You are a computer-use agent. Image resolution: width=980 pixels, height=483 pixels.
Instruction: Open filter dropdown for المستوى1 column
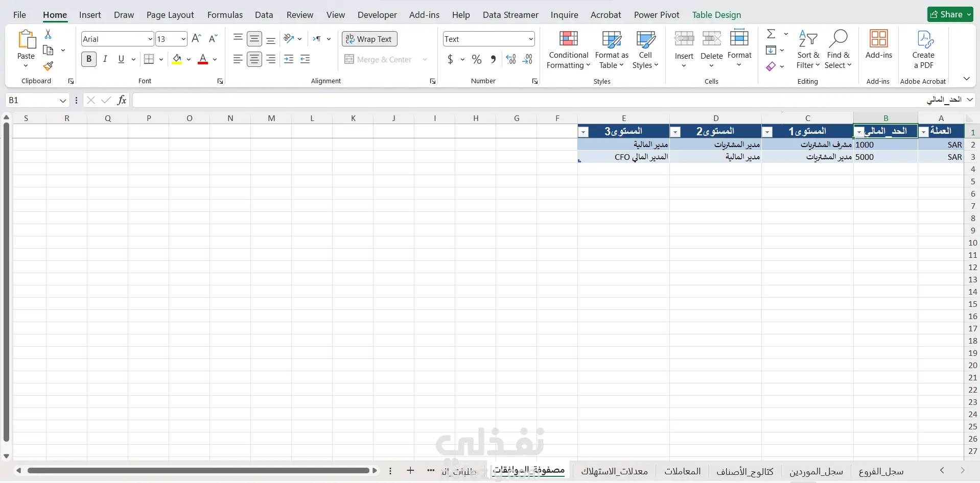(x=767, y=132)
